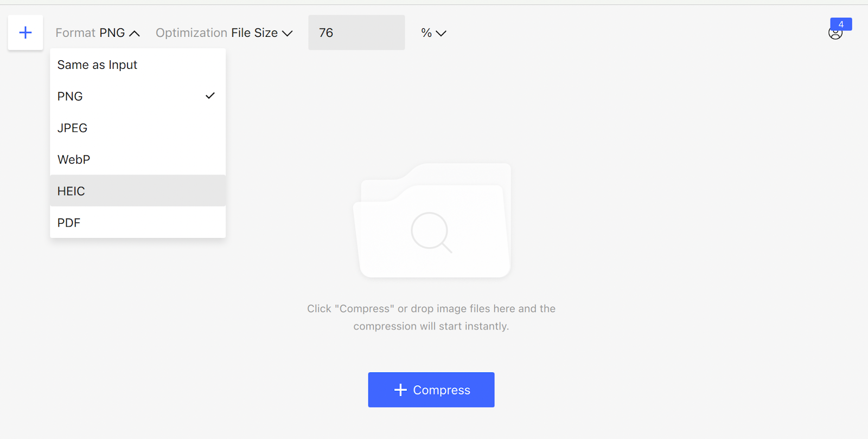The height and width of the screenshot is (439, 868).
Task: Click the drop image files instruction text
Action: click(431, 317)
